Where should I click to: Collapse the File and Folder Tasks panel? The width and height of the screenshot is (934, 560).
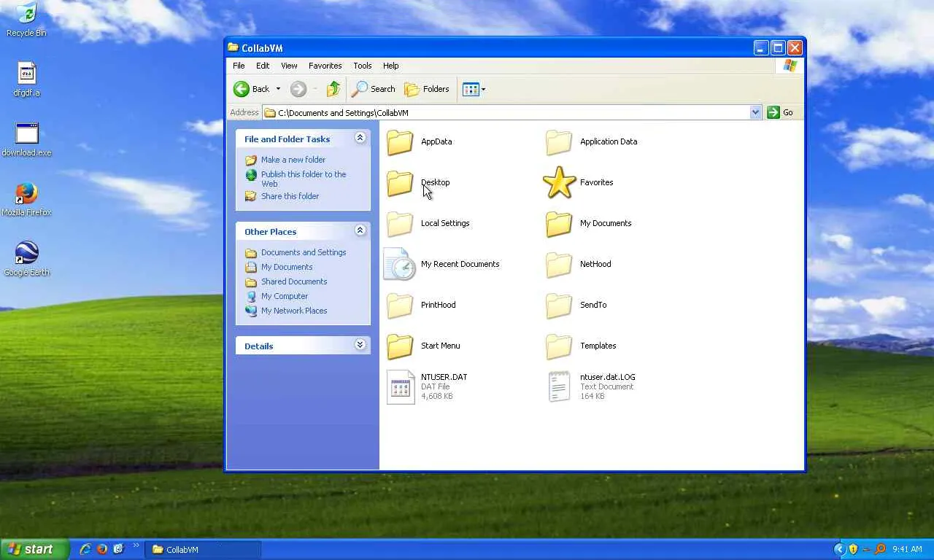(x=360, y=138)
